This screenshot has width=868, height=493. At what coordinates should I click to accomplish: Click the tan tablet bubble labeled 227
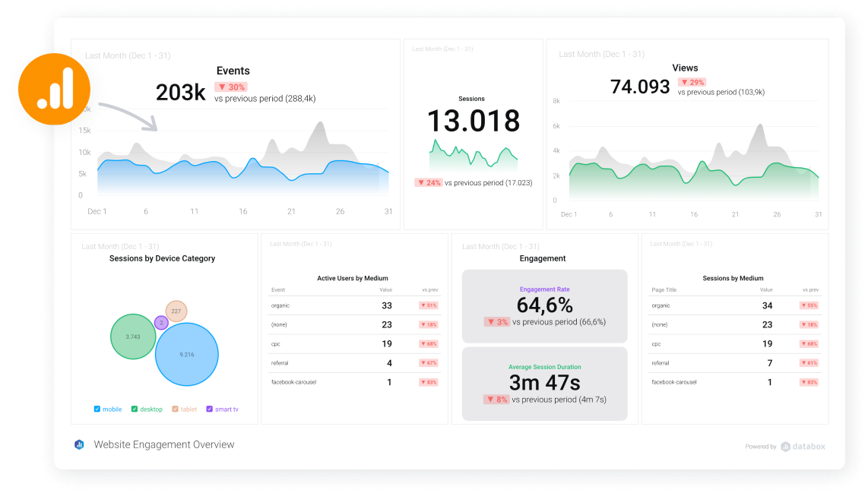(x=176, y=311)
